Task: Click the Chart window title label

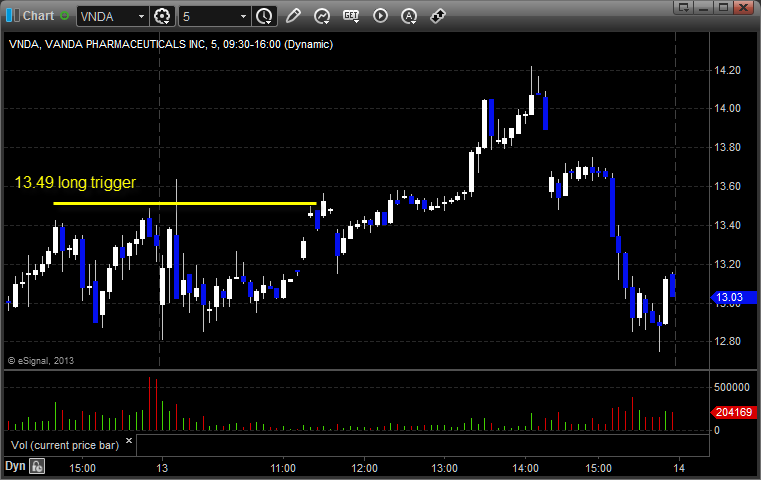Action: point(38,16)
